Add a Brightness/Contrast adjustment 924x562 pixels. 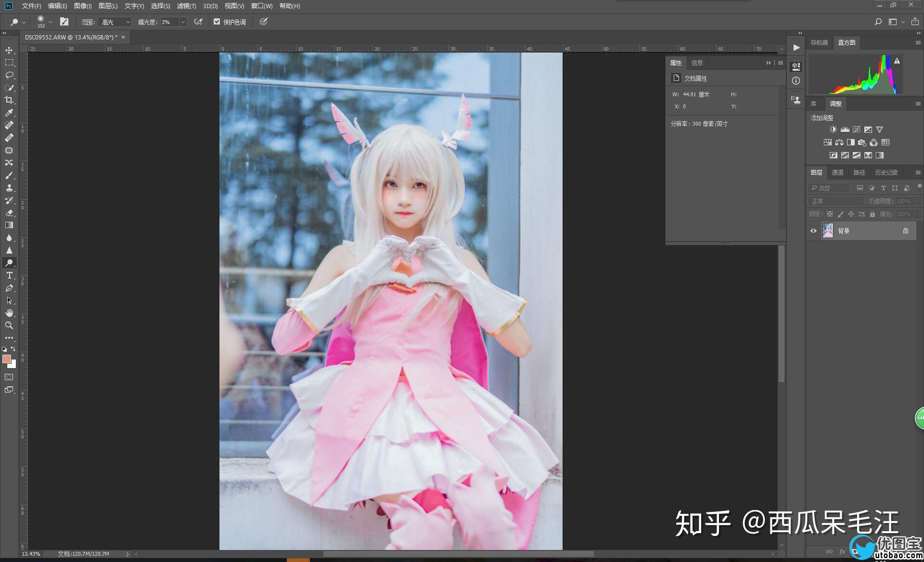[833, 129]
